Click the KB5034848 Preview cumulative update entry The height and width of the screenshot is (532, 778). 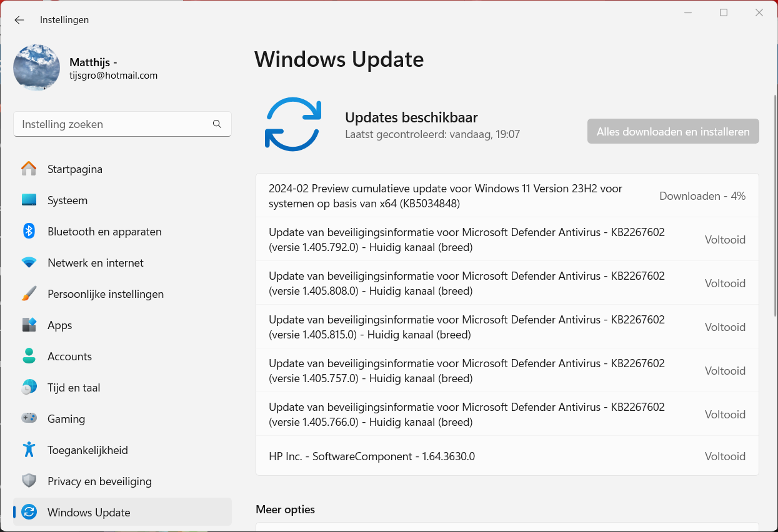[x=445, y=196]
